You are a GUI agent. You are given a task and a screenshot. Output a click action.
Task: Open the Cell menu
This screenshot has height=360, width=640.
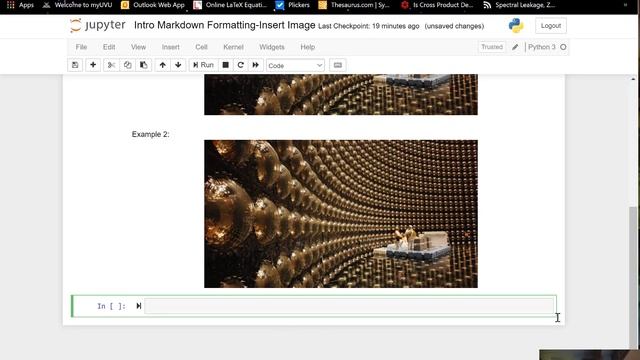[201, 47]
